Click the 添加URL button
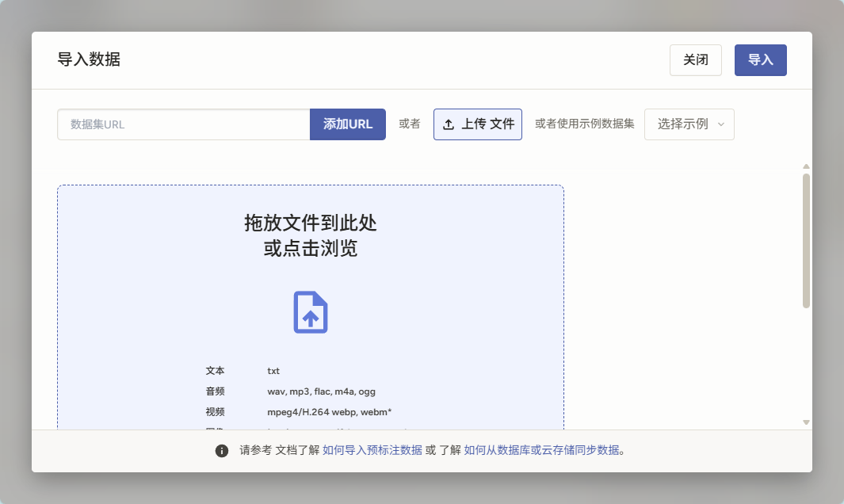 (348, 124)
